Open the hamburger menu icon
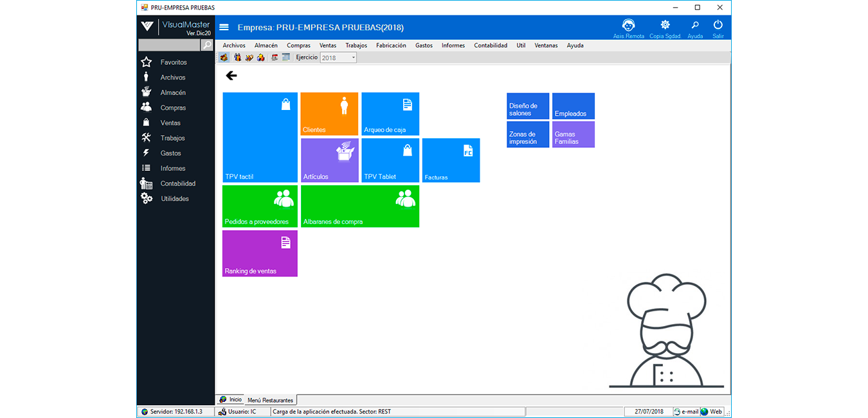 pyautogui.click(x=224, y=28)
